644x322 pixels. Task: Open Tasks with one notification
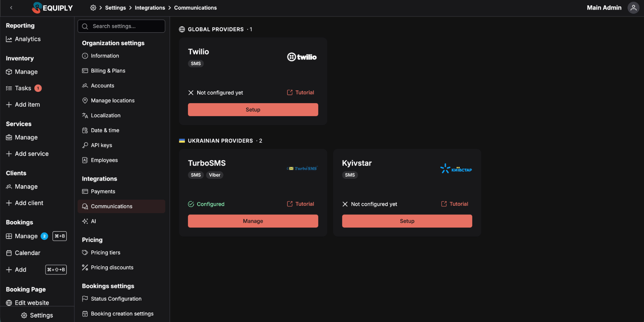(x=19, y=88)
